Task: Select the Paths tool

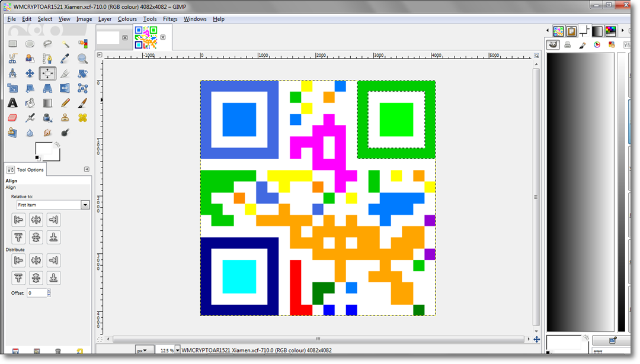Action: 47,59
